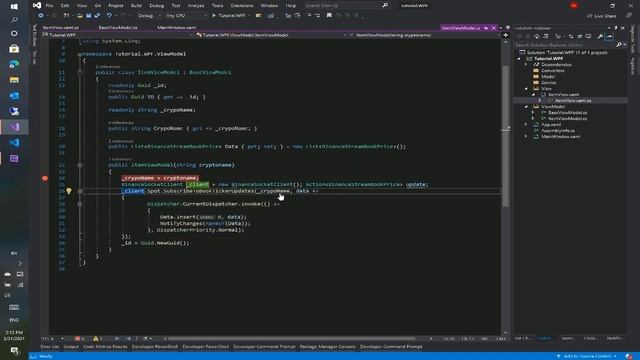640x360 pixels.
Task: Click the Save All toolbar icon
Action: [x=97, y=16]
